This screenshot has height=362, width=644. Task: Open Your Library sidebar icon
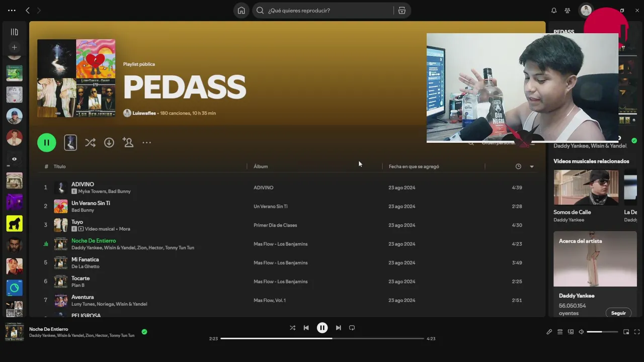pyautogui.click(x=14, y=32)
